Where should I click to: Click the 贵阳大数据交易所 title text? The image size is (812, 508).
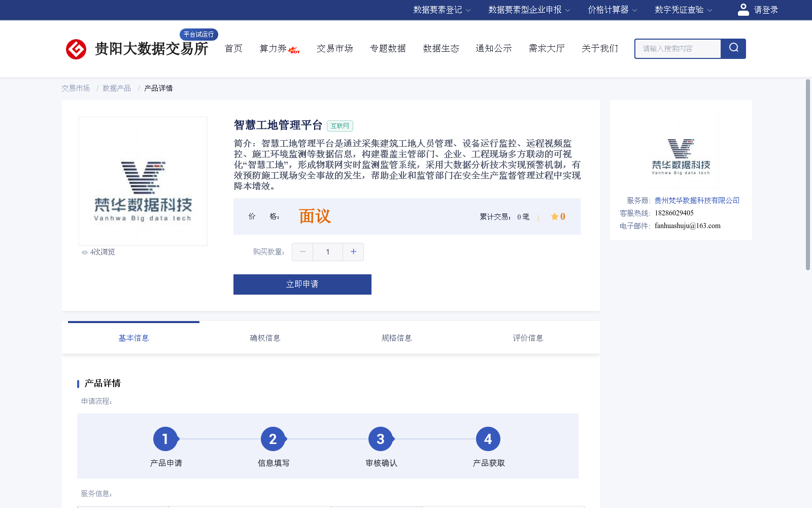(151, 49)
